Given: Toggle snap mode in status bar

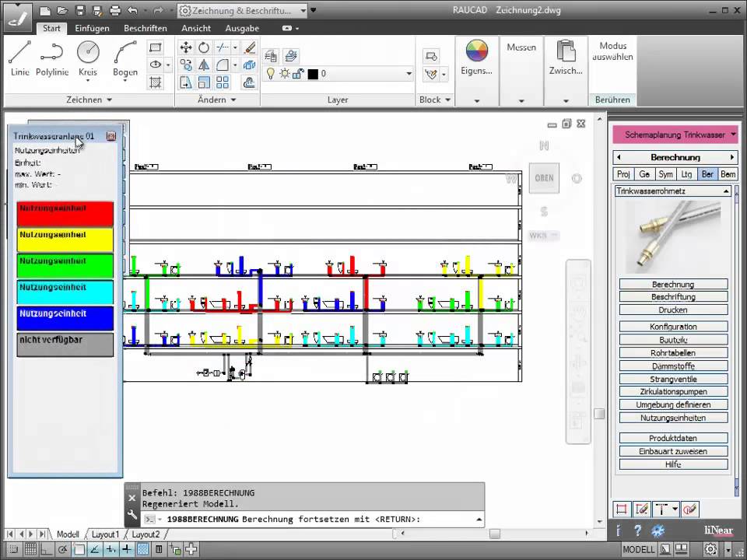Looking at the screenshot, I should coord(14,549).
